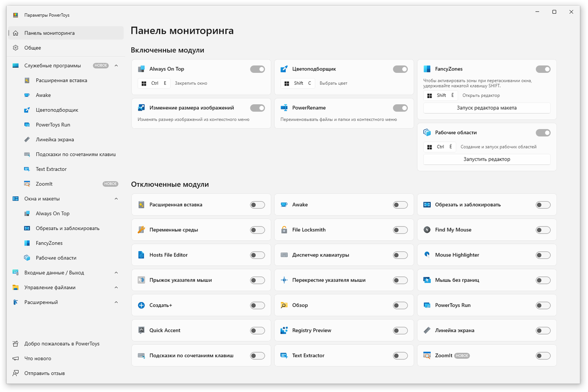The width and height of the screenshot is (588, 392).
Task: Click the Диспетчер клавиатуры keyboard icon
Action: [284, 255]
